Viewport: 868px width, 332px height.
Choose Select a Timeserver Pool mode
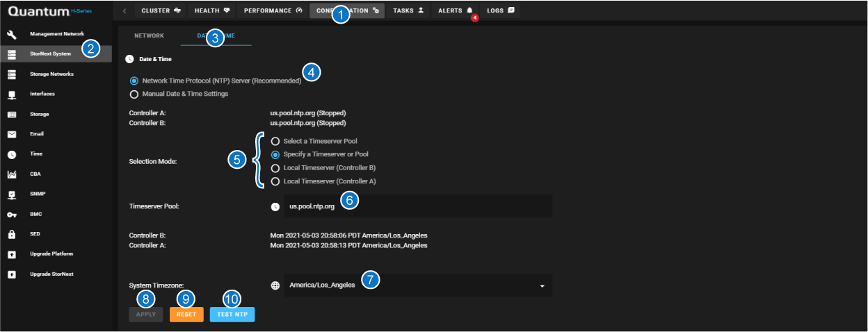[275, 141]
